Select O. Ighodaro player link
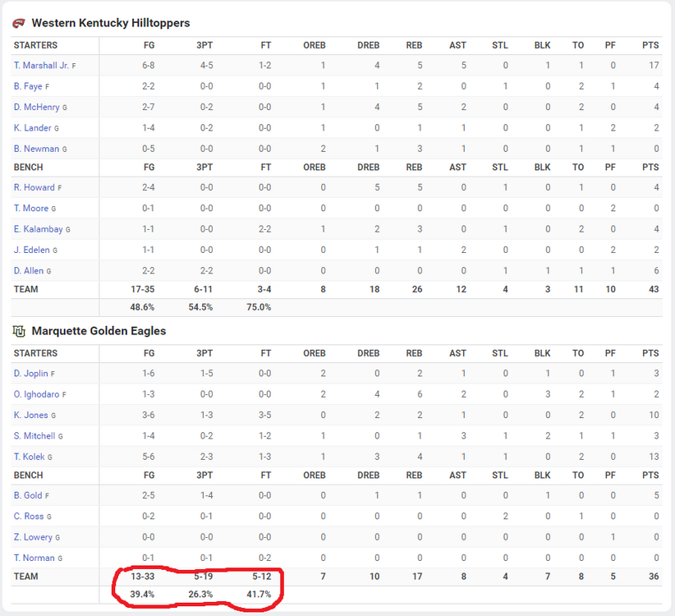Viewport: 675px width, 616px height. click(36, 394)
